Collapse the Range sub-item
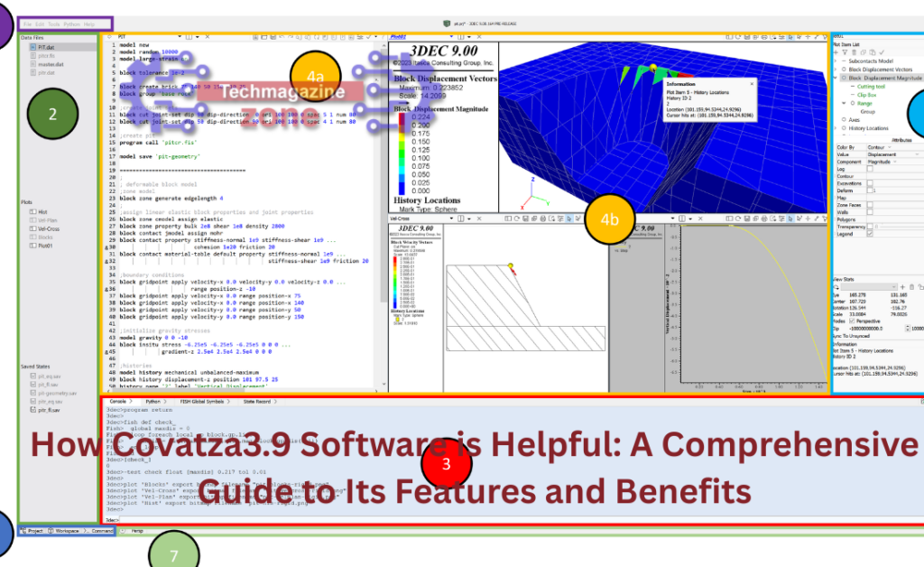Image resolution: width=924 pixels, height=567 pixels. [x=844, y=103]
